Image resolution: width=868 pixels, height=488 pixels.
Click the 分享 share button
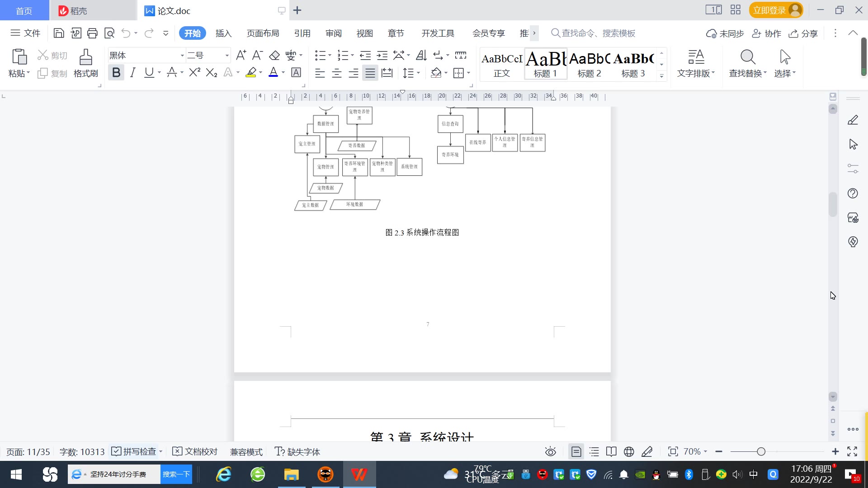[803, 33]
